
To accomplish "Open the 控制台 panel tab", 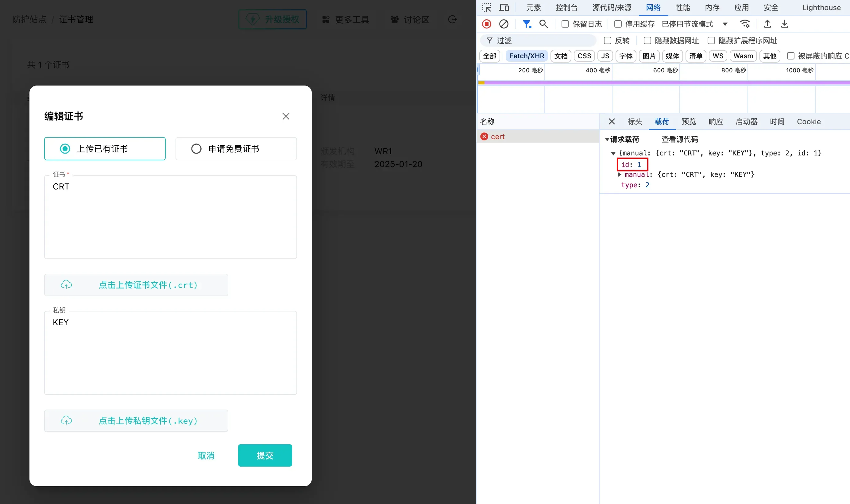I will 566,7.
